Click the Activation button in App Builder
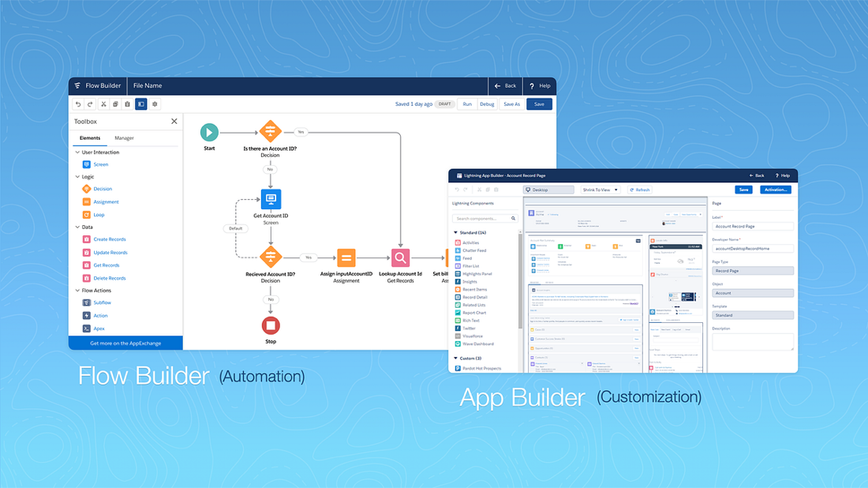The image size is (868, 488). 776,190
